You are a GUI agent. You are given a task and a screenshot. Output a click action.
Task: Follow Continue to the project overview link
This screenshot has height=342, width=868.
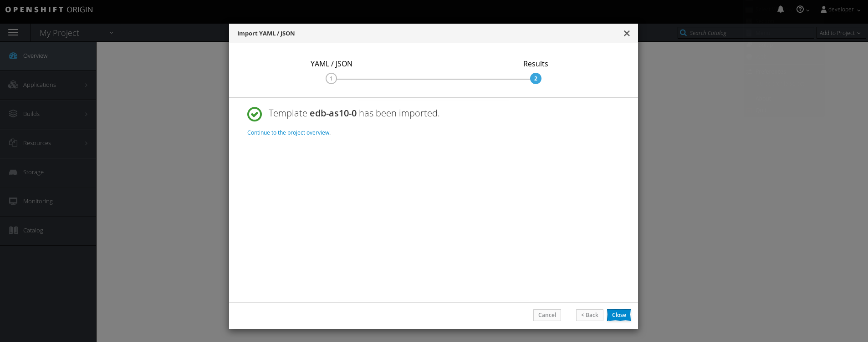(x=288, y=133)
